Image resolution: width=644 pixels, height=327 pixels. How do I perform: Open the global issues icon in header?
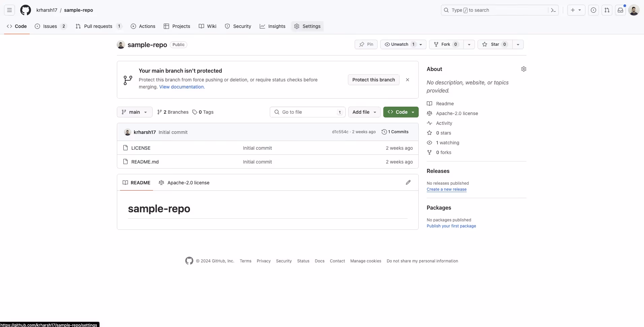[593, 10]
